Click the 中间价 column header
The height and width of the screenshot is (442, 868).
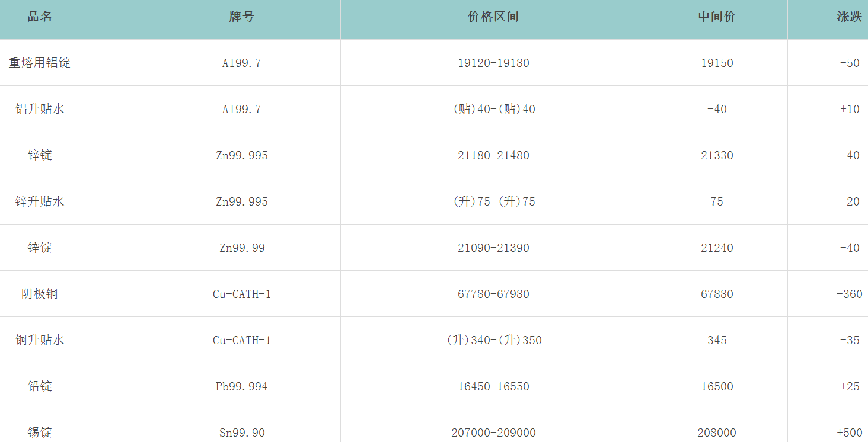pyautogui.click(x=716, y=17)
